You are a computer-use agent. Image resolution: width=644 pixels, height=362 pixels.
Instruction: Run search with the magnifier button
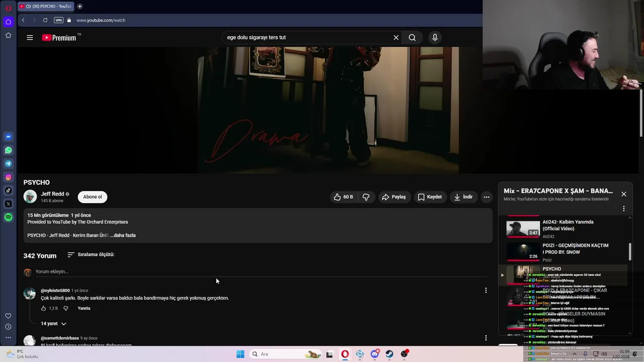pyautogui.click(x=412, y=37)
